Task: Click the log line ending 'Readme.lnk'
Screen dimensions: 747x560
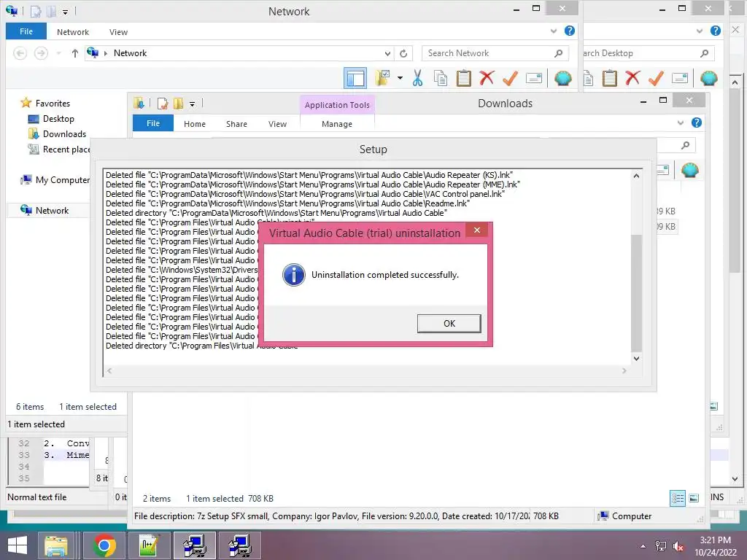Action: pyautogui.click(x=287, y=203)
